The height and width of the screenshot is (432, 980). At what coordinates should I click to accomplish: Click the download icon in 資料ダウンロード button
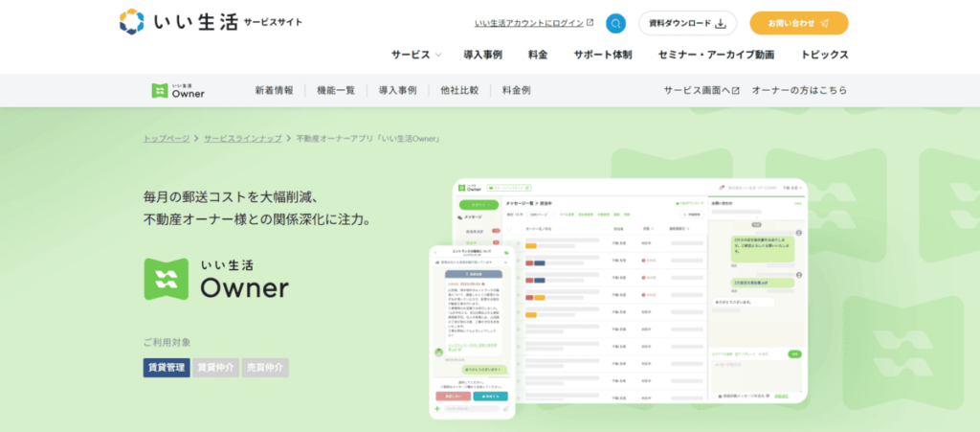[x=721, y=24]
